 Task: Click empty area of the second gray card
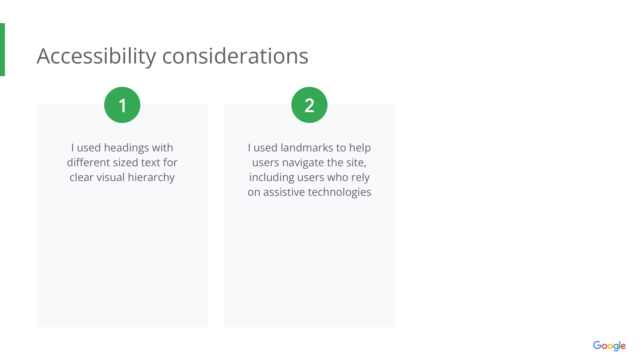pos(309,262)
